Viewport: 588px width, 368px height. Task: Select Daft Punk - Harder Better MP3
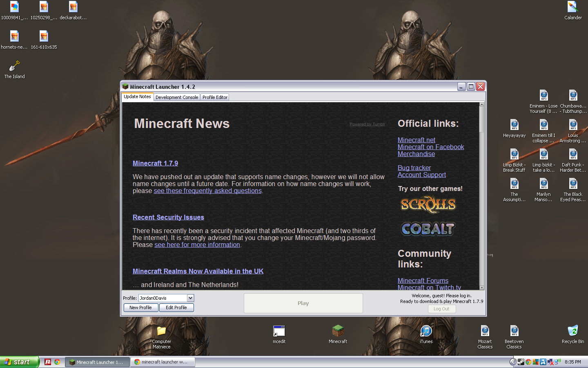pyautogui.click(x=573, y=160)
